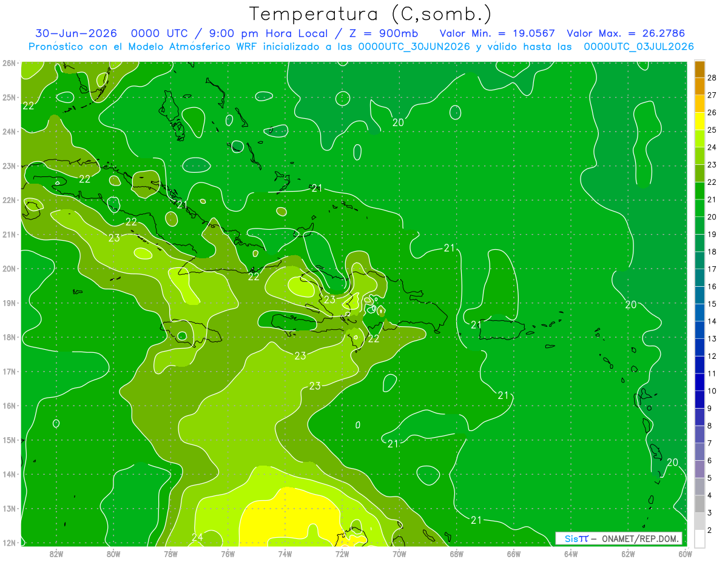This screenshot has height=562, width=728.
Task: Click the longitude axis label "64W"
Action: 571,554
